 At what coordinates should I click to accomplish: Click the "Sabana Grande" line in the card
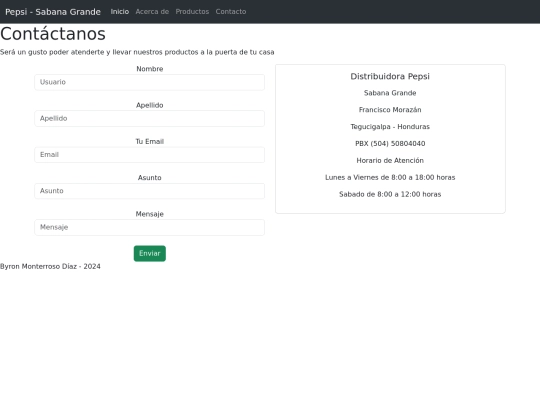click(x=390, y=93)
